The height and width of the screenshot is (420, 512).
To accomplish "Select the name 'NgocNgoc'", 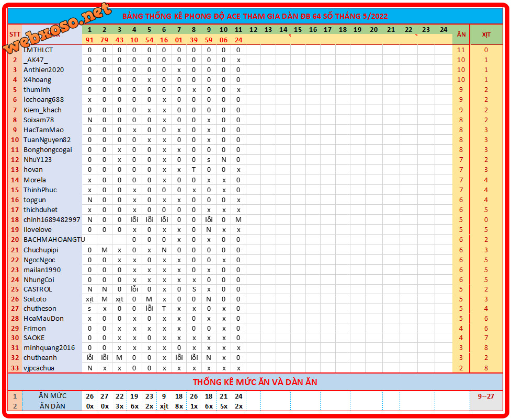I will pyautogui.click(x=39, y=260).
